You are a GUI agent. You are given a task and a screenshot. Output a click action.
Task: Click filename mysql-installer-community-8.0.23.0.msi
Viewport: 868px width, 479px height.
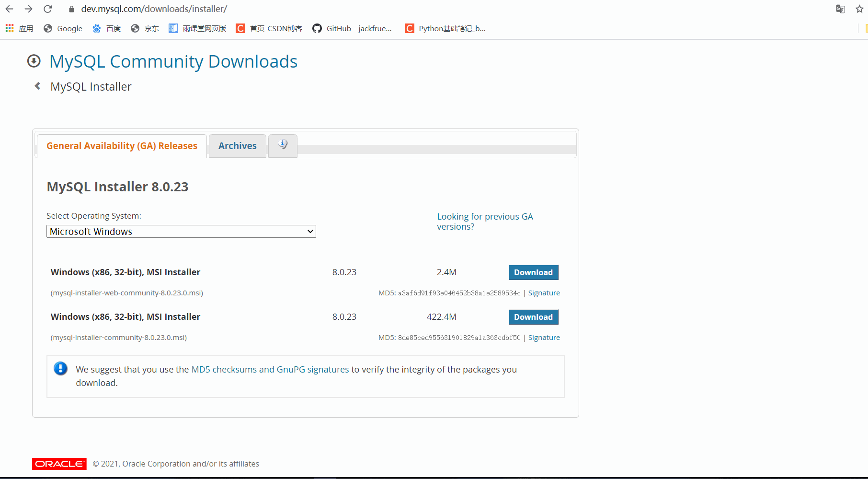(119, 338)
